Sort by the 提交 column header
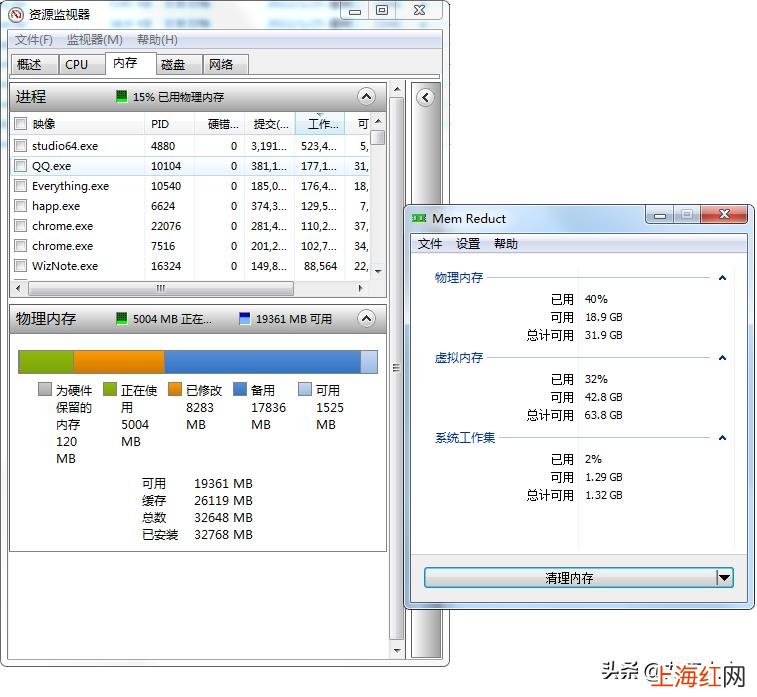This screenshot has height=697, width=757. pyautogui.click(x=269, y=124)
